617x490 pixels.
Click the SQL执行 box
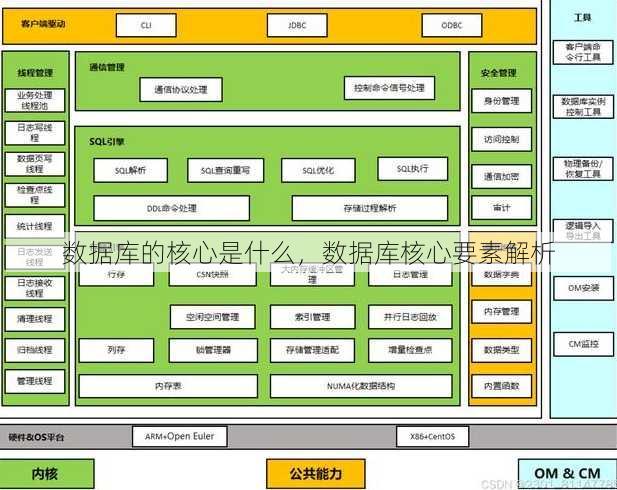pos(413,169)
